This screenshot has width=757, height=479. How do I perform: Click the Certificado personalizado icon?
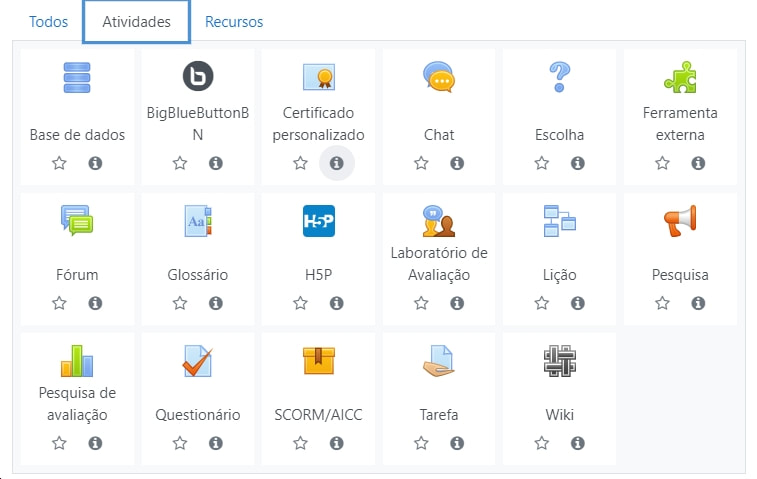click(318, 77)
